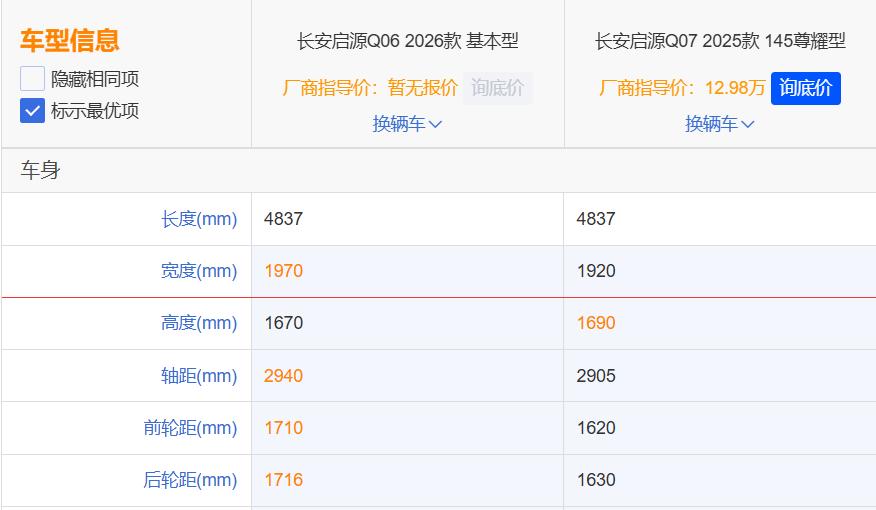
Task: Click Q06 price text 厂商指导价: 暂无报价
Action: [x=370, y=88]
